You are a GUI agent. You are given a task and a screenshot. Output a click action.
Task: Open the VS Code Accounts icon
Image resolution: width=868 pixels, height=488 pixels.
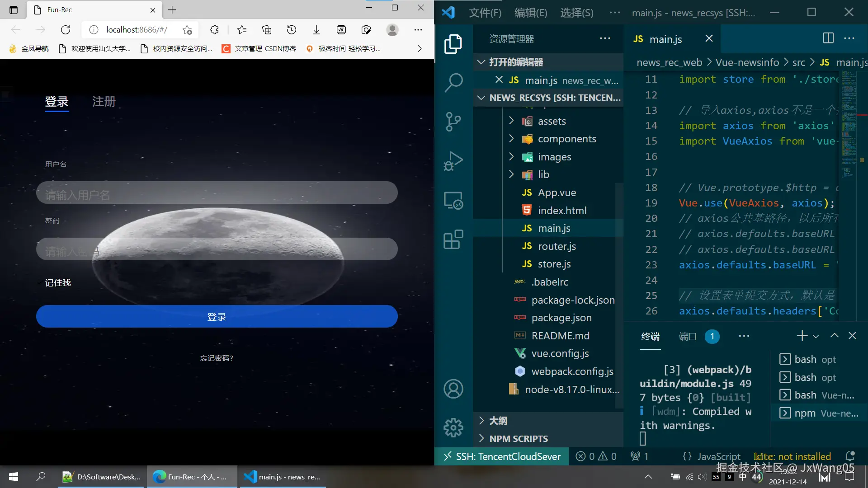click(453, 389)
